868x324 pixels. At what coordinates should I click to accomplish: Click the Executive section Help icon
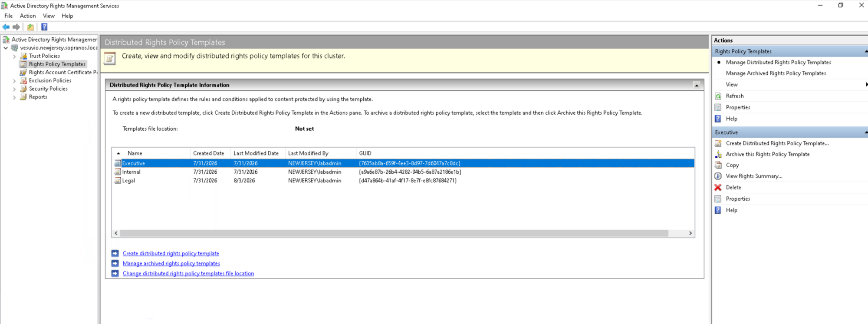click(x=718, y=210)
